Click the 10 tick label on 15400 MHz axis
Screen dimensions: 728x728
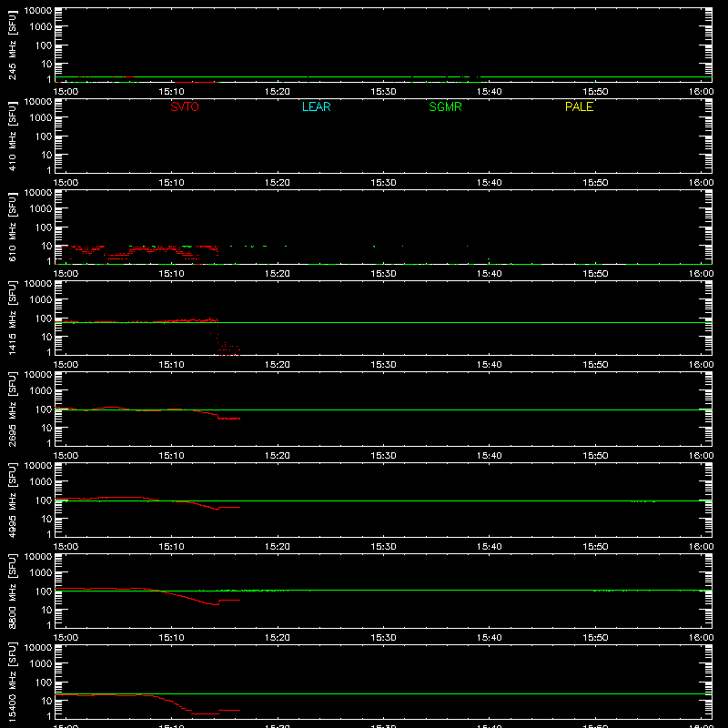point(46,701)
